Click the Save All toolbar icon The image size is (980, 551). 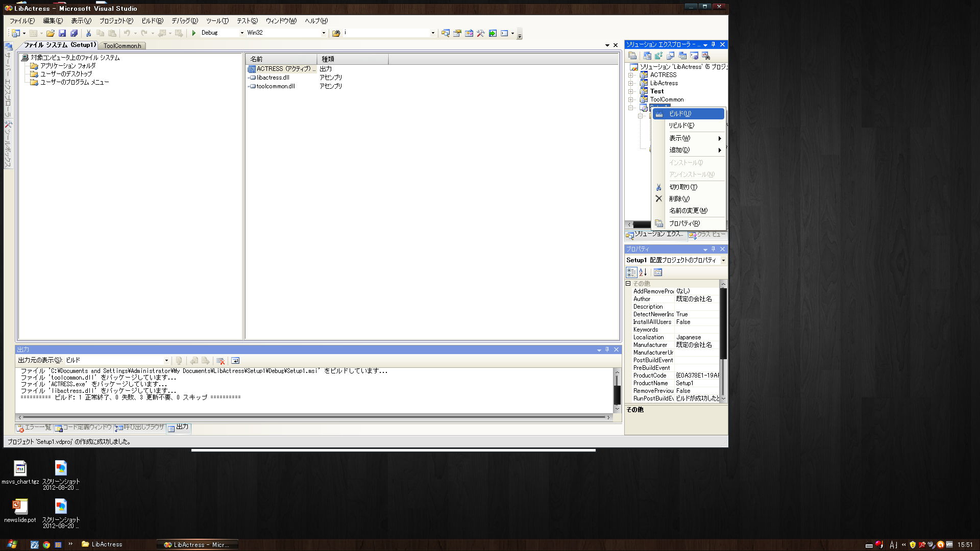(74, 33)
